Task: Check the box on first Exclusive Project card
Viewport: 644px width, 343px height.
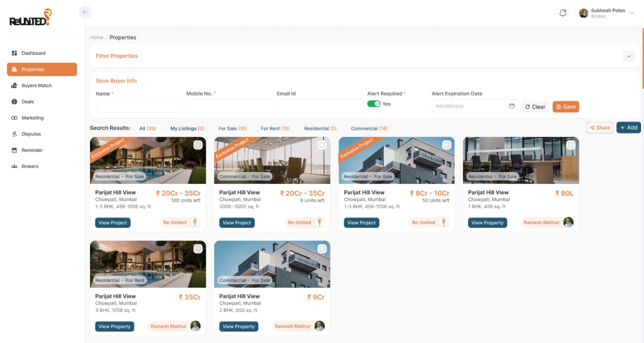Action: coord(198,145)
